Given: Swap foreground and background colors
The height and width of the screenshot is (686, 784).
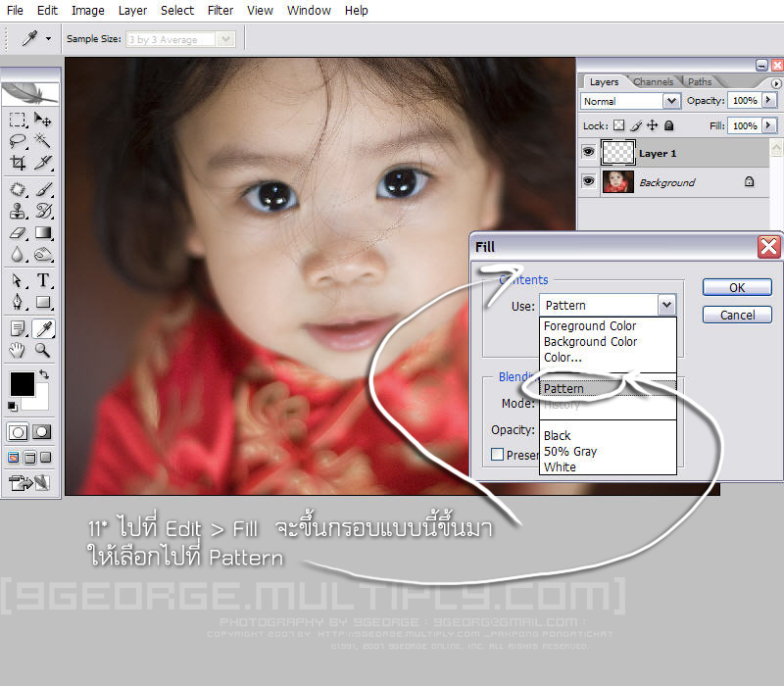Looking at the screenshot, I should coord(44,374).
